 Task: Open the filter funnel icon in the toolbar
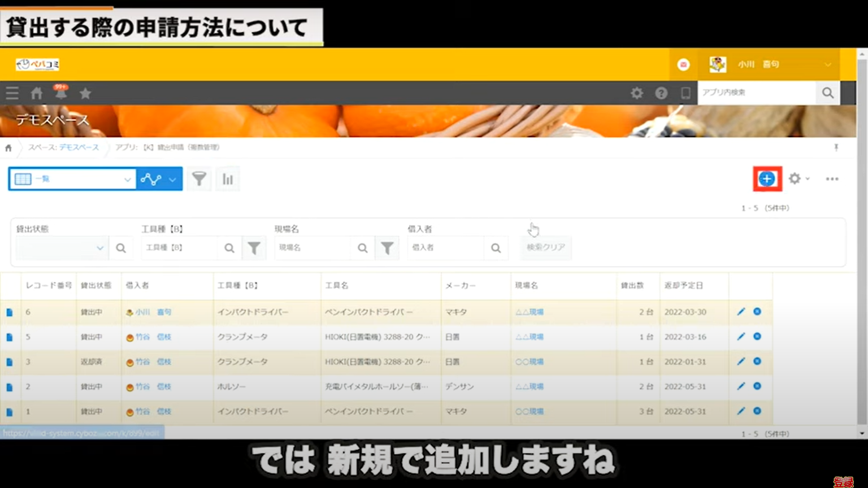point(199,178)
